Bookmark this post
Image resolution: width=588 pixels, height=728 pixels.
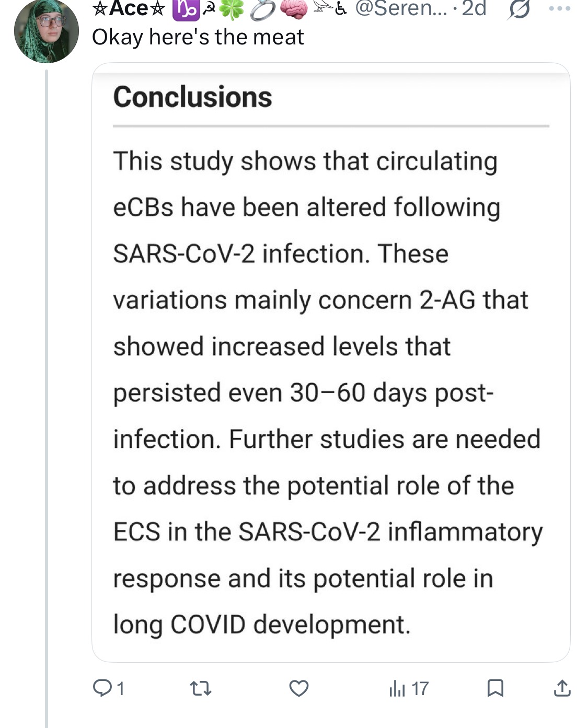pos(495,688)
